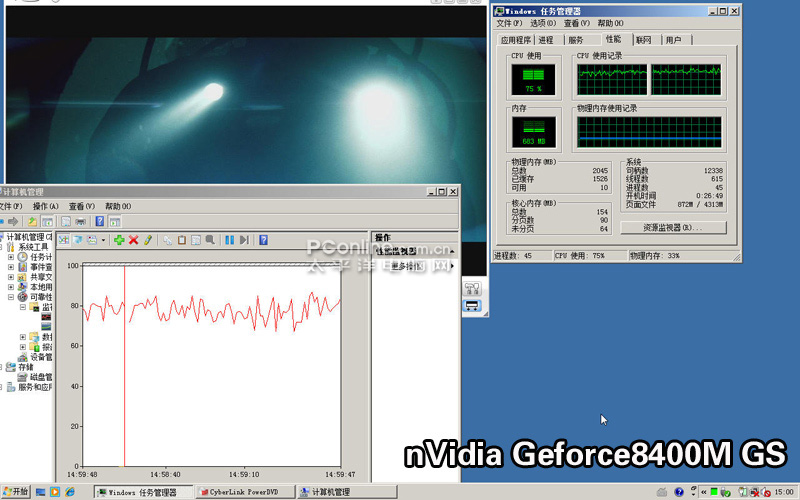Screen dimensions: 800x500
Task: Click the PowerDVD highlighted side panel button
Action: [x=472, y=306]
